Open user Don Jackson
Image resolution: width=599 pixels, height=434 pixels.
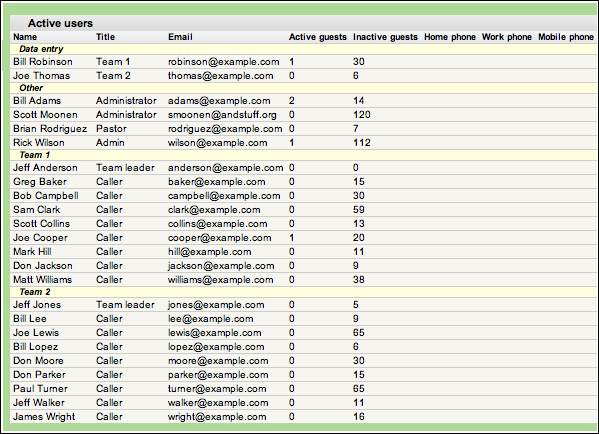43,266
